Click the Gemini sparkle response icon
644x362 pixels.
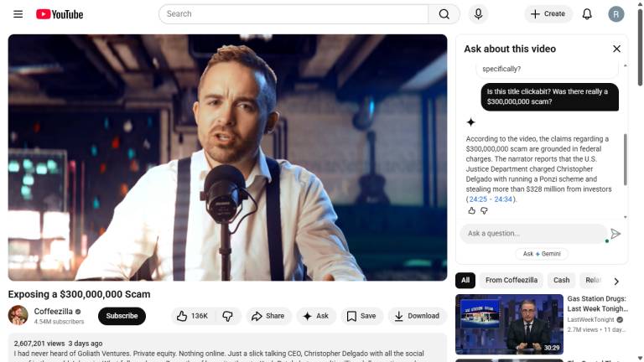point(470,122)
